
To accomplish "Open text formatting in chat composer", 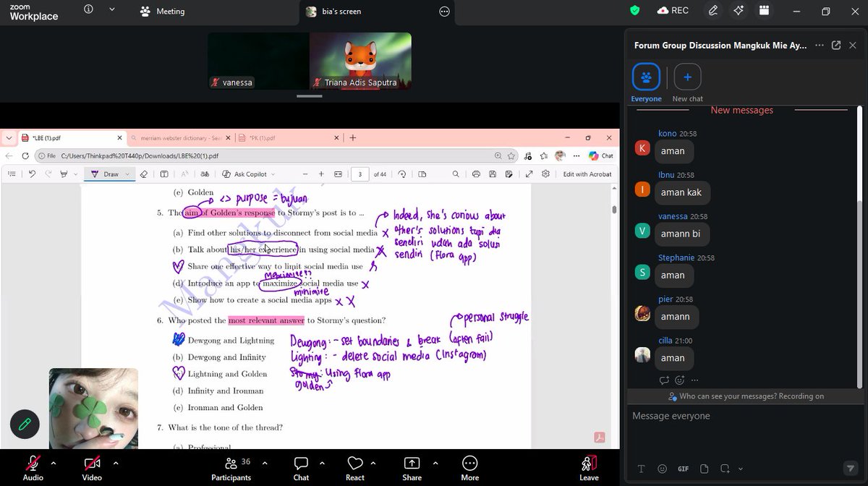I will (641, 469).
